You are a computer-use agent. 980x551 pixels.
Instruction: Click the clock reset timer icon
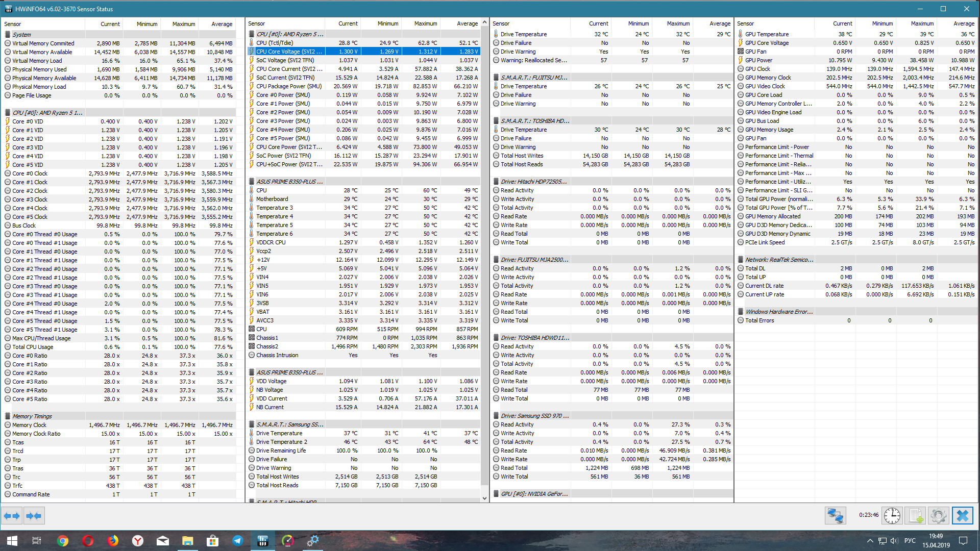892,516
